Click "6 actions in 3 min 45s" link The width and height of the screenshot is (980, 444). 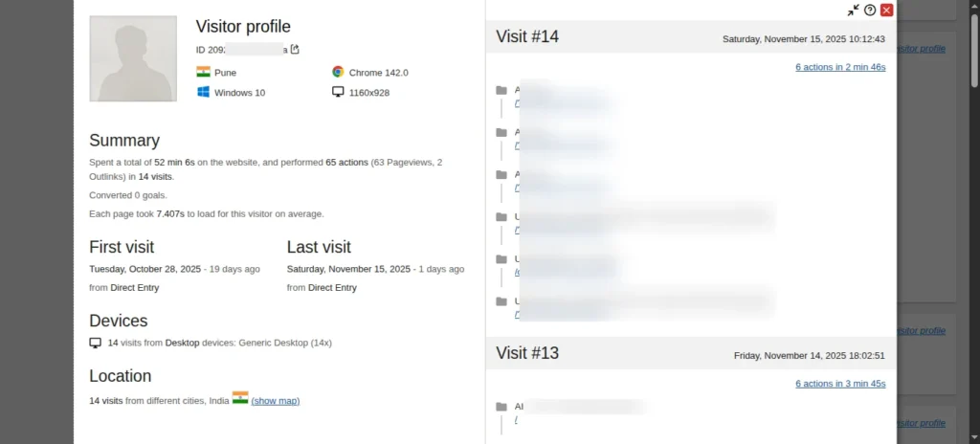point(840,384)
